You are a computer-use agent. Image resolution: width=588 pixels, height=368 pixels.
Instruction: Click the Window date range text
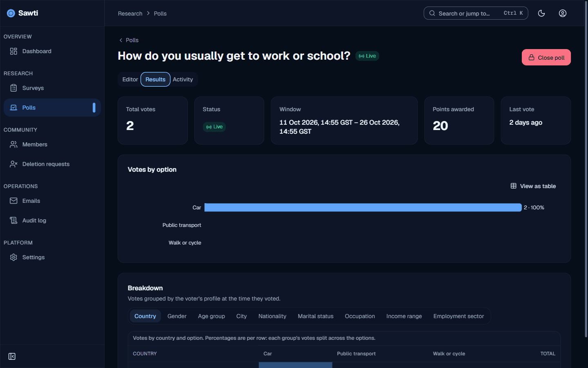339,127
